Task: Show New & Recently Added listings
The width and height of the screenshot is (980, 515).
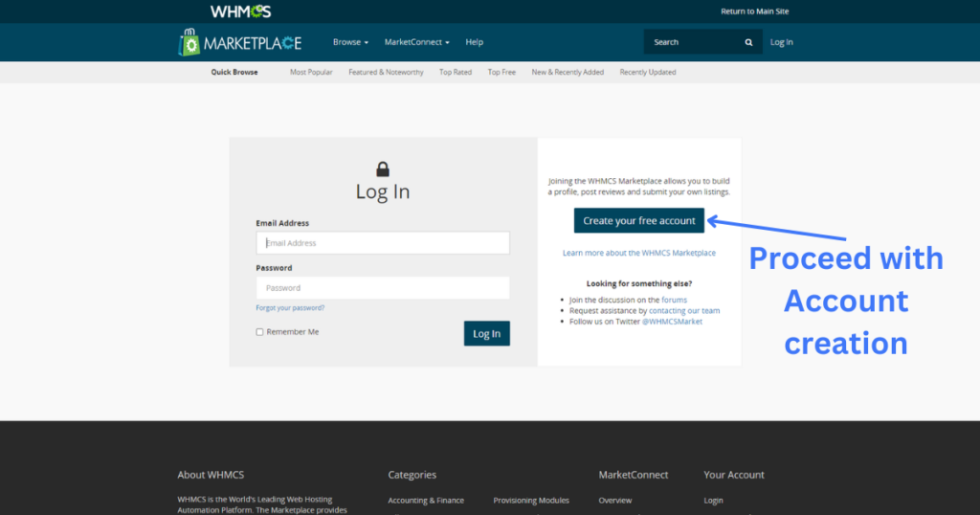Action: coord(568,72)
